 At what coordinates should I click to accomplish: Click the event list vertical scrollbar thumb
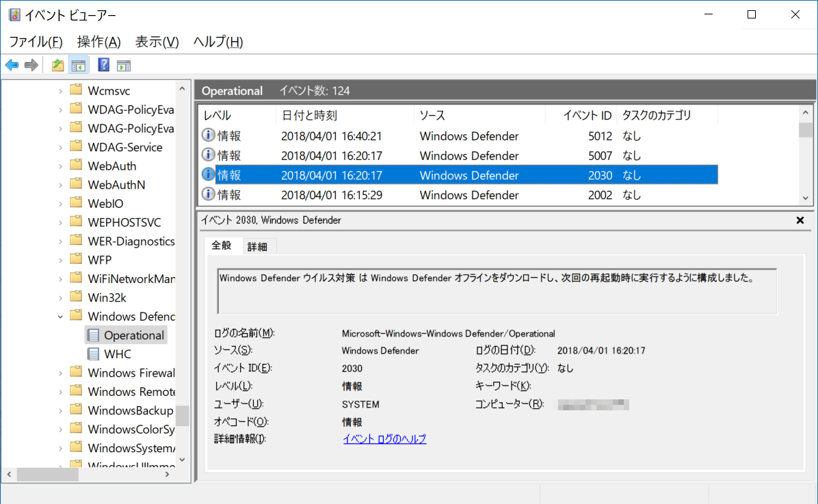click(x=806, y=129)
